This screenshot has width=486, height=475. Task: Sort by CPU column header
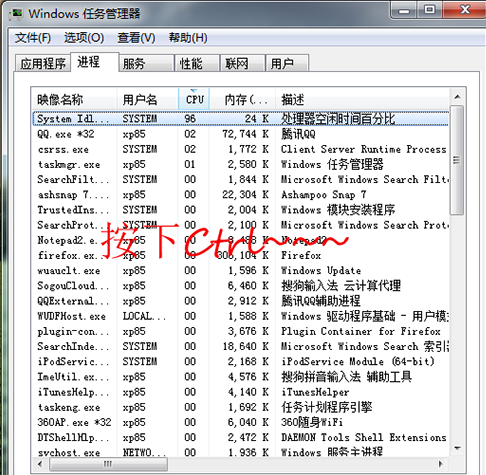(x=194, y=99)
